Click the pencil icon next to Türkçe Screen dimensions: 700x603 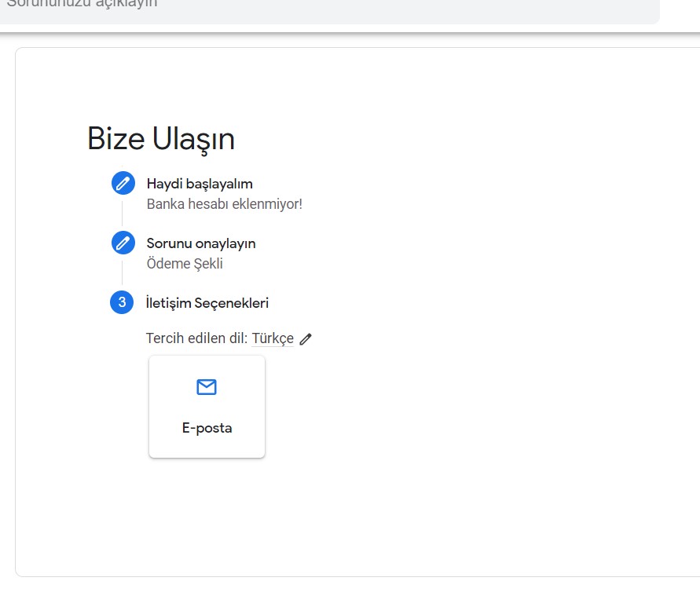coord(306,339)
